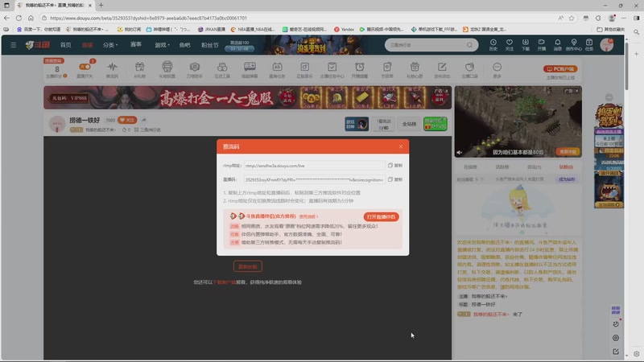Switch to the 钻粉 tab in rank panel

tap(566, 167)
